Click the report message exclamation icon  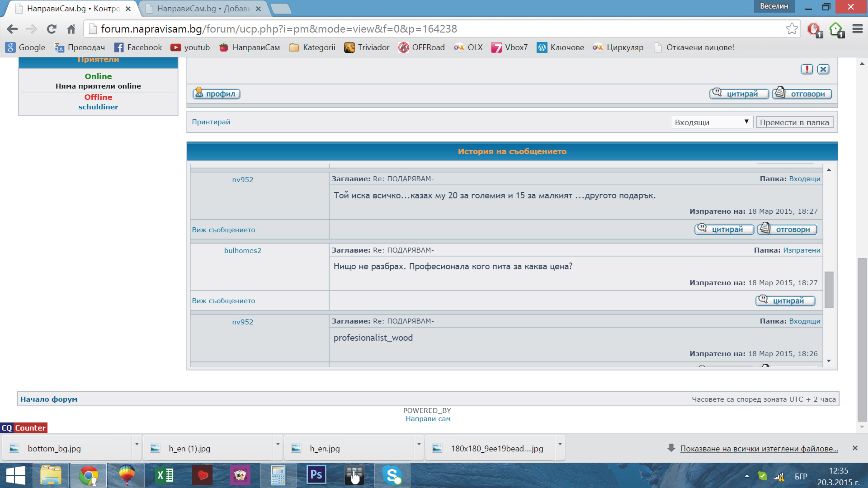point(807,69)
